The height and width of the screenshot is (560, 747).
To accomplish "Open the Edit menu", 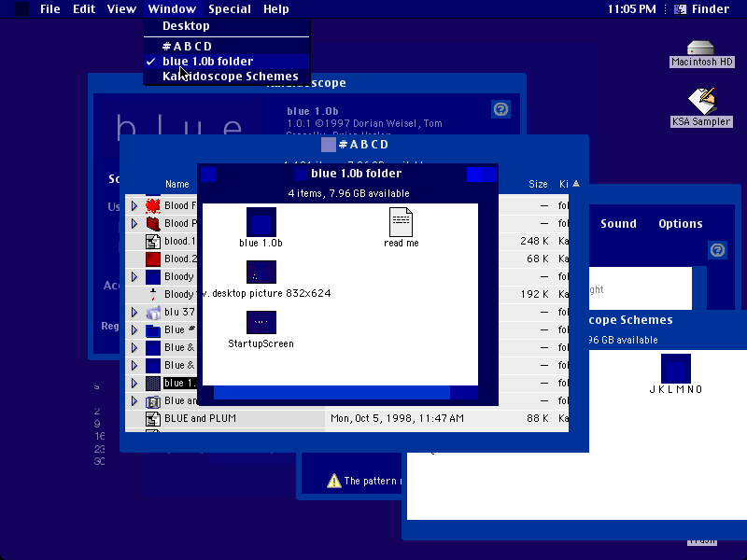I will point(84,9).
